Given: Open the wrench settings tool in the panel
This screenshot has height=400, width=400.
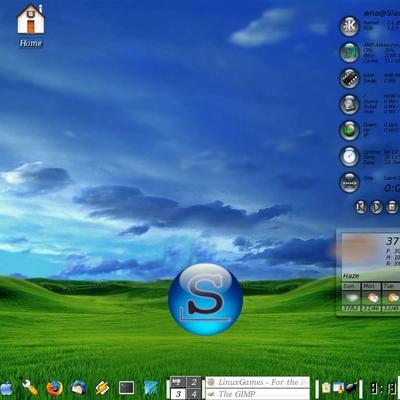Looking at the screenshot, I should click(30, 387).
